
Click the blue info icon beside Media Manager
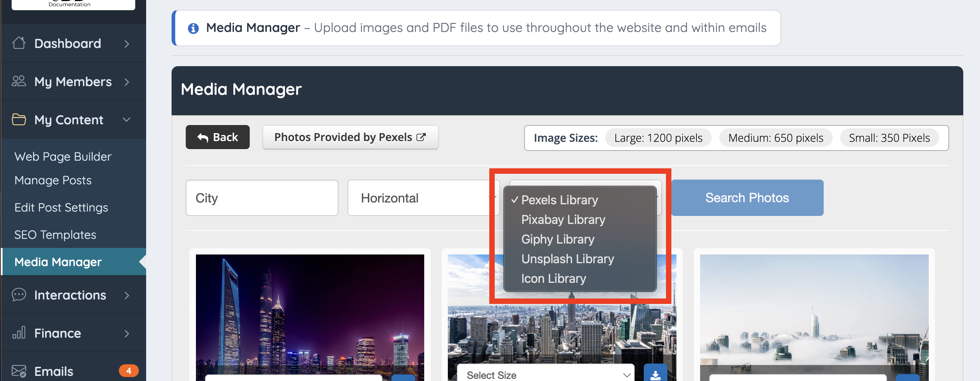(193, 28)
